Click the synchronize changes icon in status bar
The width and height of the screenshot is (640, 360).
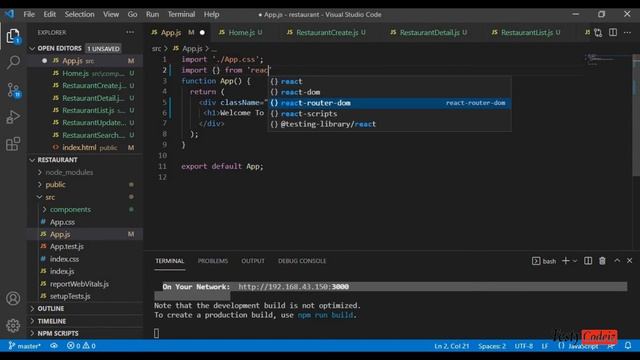[x=54, y=346]
